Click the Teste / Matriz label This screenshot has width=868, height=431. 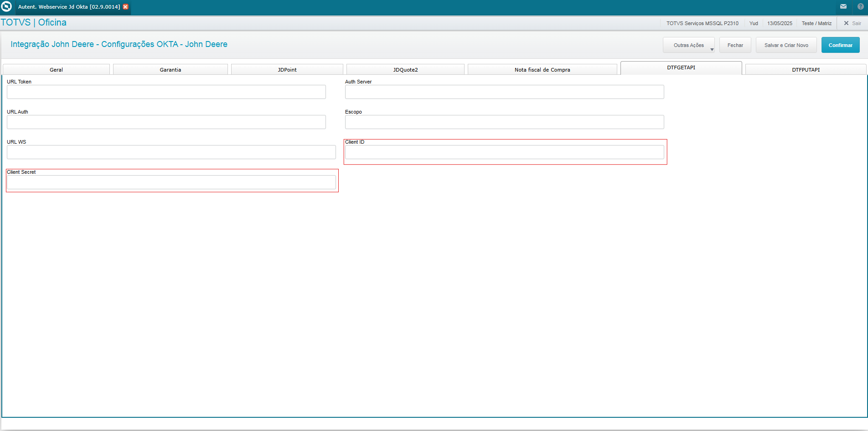coord(816,23)
